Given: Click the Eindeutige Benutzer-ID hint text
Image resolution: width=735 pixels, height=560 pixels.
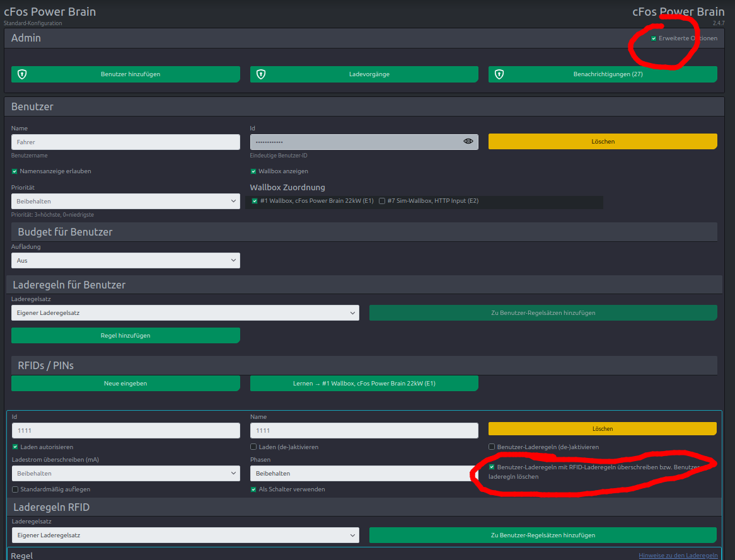Looking at the screenshot, I should coord(279,156).
